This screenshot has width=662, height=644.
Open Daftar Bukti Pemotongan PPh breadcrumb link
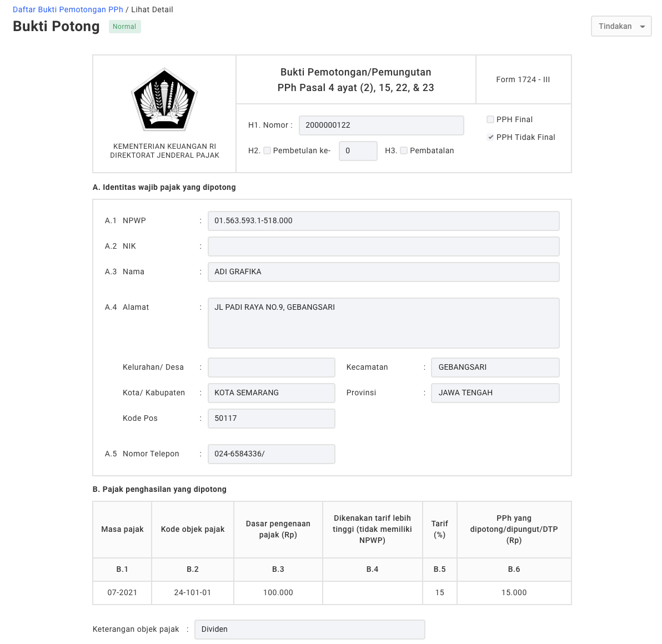point(68,9)
